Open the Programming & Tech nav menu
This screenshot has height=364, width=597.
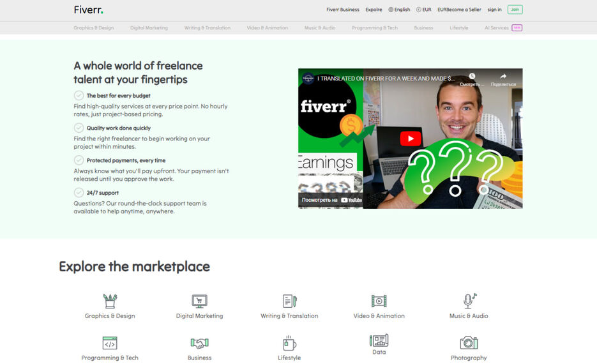375,28
